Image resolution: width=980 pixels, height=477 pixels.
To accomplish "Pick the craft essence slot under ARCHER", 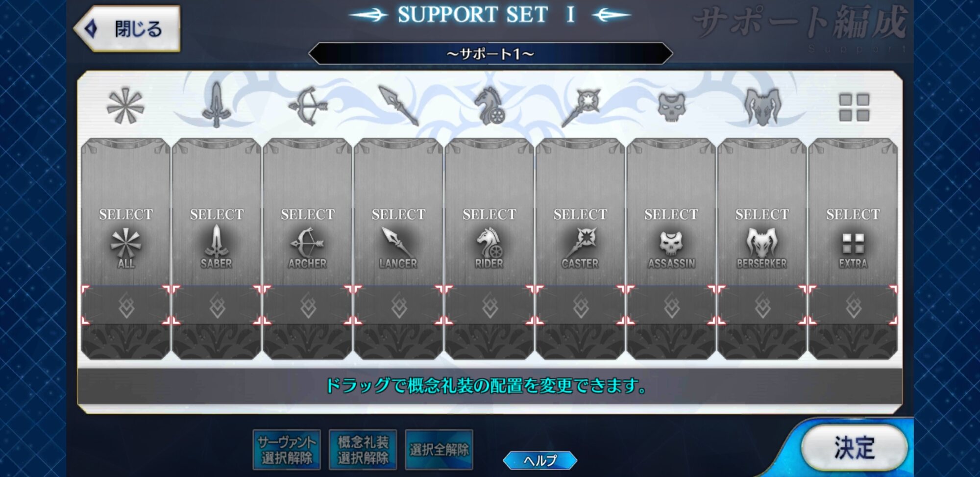I will 307,305.
